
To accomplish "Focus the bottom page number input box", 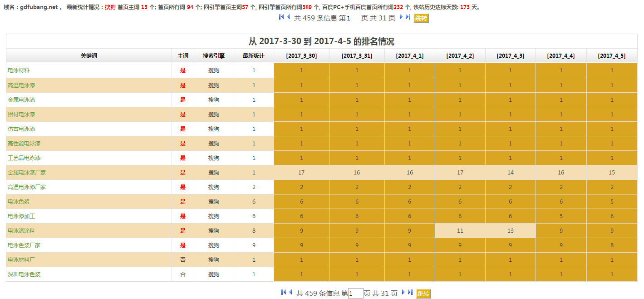I will (x=355, y=294).
